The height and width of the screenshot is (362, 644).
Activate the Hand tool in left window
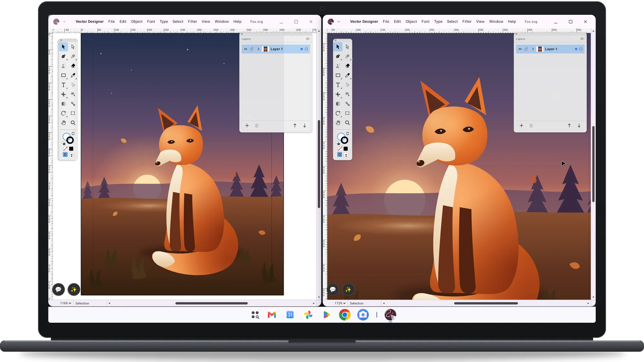pos(63,123)
